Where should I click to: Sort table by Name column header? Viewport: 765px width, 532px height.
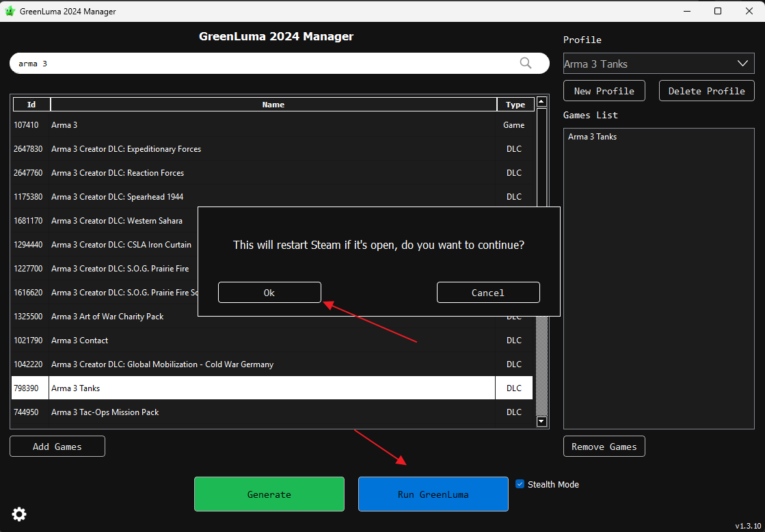point(273,105)
